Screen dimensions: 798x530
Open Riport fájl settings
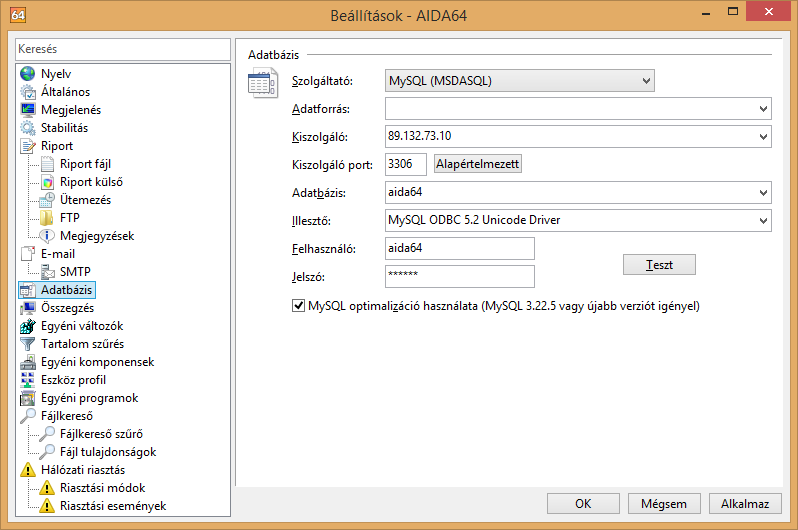click(x=85, y=164)
